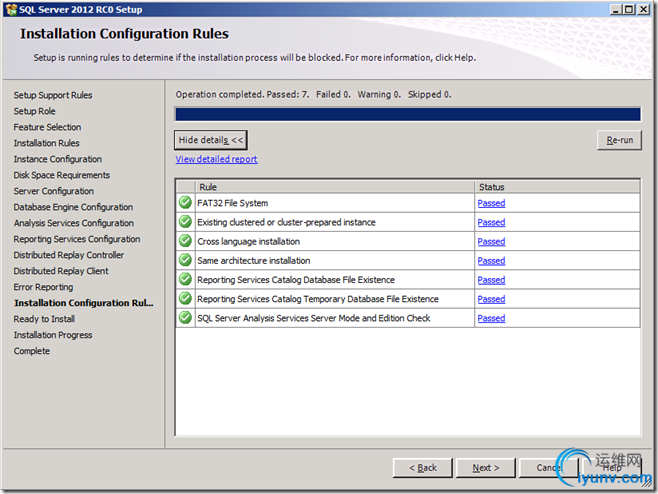Image resolution: width=658 pixels, height=494 pixels.
Task: Select Setup Role step in sidebar
Action: click(34, 111)
